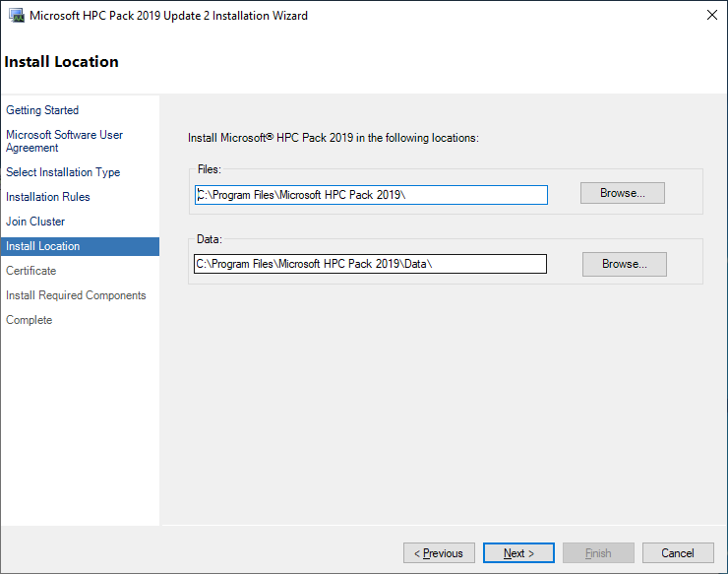
Task: Browse for the Files install folder
Action: coord(622,193)
